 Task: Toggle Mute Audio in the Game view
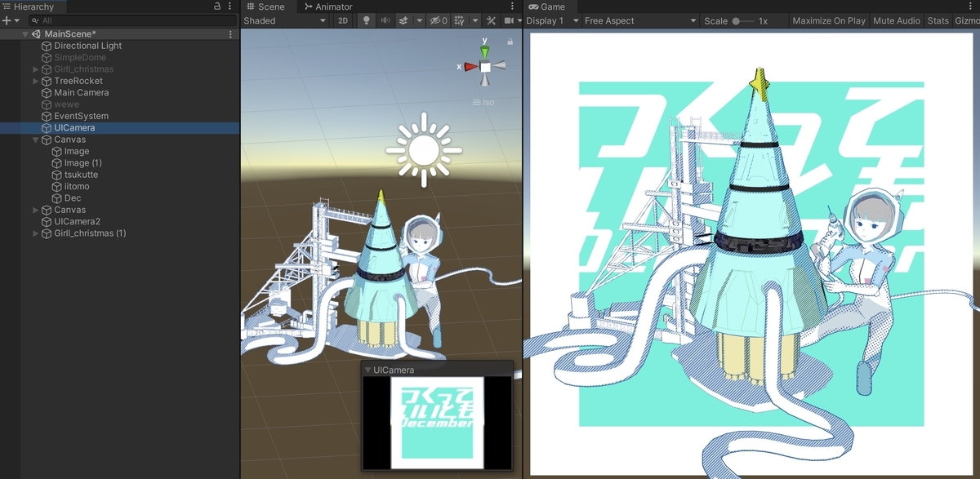[897, 20]
